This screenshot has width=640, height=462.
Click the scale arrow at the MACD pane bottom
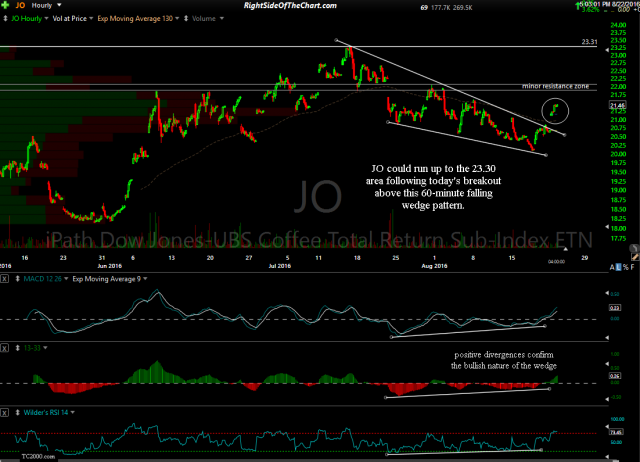(607, 338)
